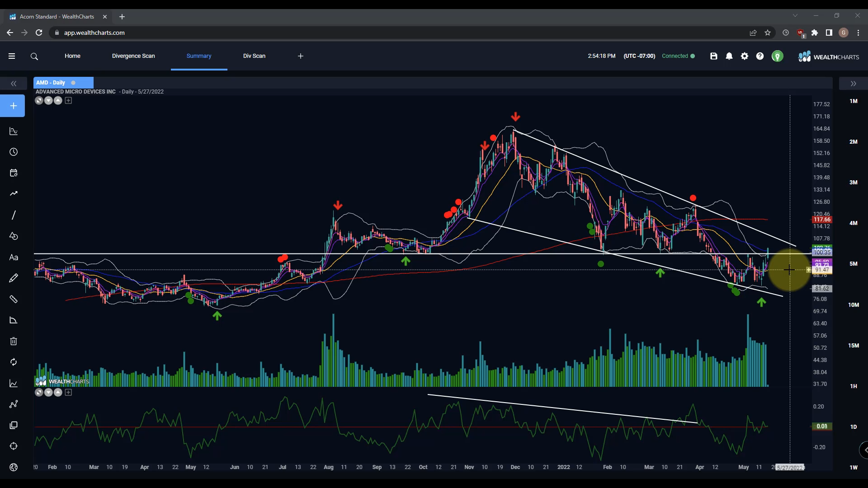Open the hamburger main menu
Screen dimensions: 868x488
tap(12, 56)
